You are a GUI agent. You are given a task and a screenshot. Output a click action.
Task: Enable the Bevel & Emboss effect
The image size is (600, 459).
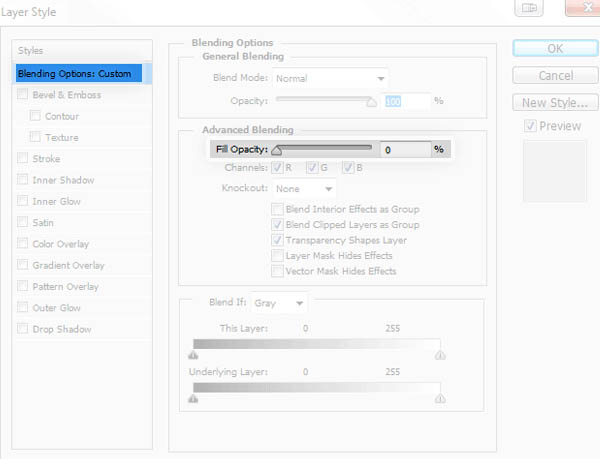[x=23, y=95]
